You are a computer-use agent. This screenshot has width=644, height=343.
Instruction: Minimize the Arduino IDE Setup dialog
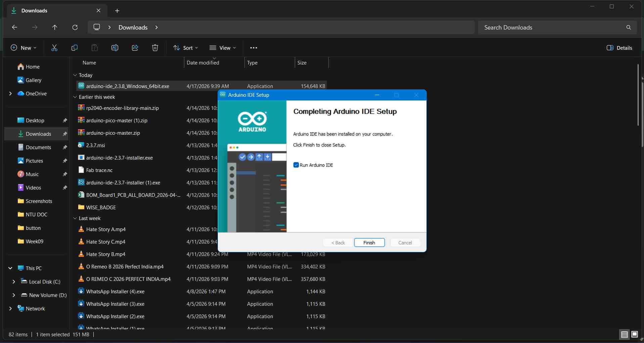pyautogui.click(x=377, y=95)
